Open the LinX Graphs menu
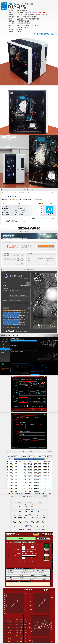This screenshot has width=58, height=644. (x=17, y=454)
